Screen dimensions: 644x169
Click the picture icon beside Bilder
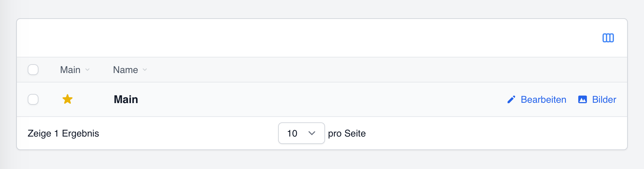(583, 99)
